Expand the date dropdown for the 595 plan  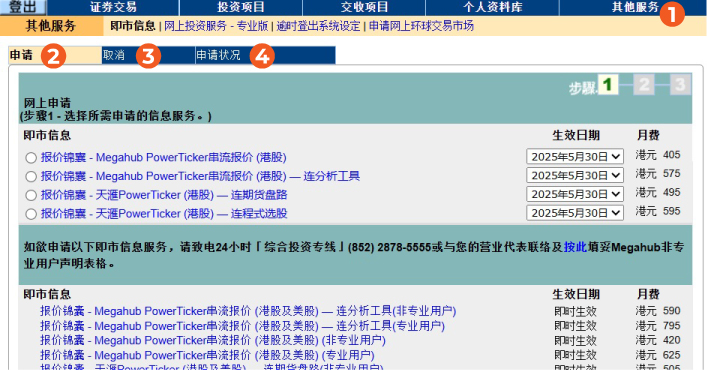coord(575,213)
